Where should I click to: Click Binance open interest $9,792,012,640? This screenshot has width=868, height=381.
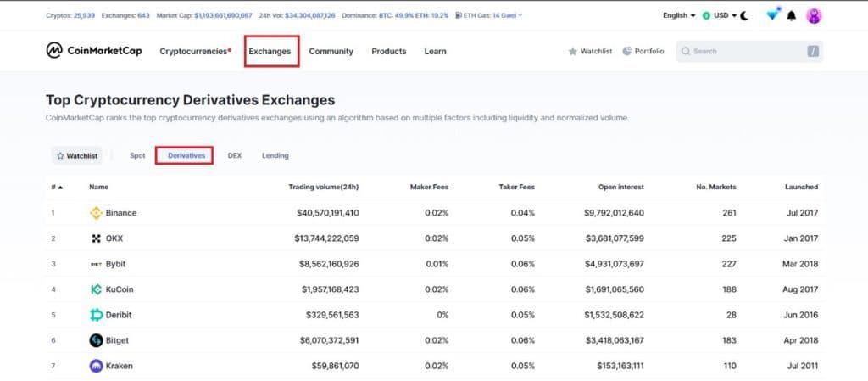pyautogui.click(x=614, y=213)
